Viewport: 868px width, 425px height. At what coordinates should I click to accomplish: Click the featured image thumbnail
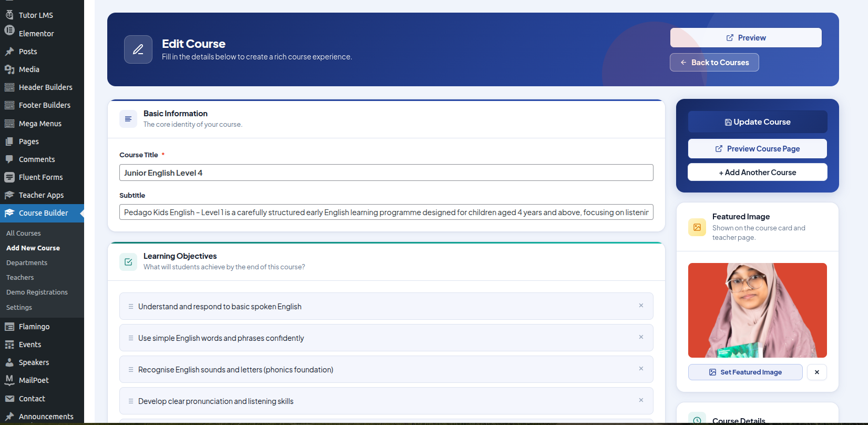click(x=758, y=310)
